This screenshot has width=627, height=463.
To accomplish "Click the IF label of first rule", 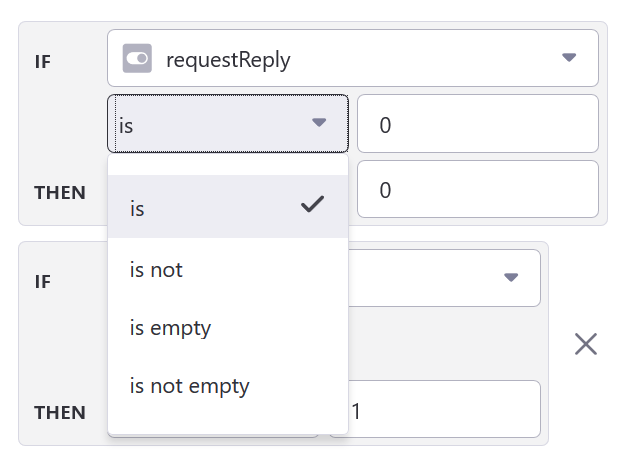I will [43, 61].
